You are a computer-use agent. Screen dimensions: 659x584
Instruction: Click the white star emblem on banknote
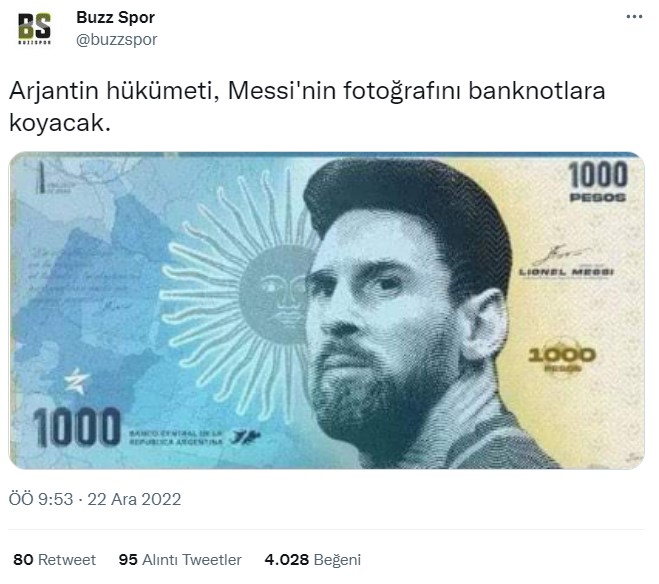(x=76, y=381)
